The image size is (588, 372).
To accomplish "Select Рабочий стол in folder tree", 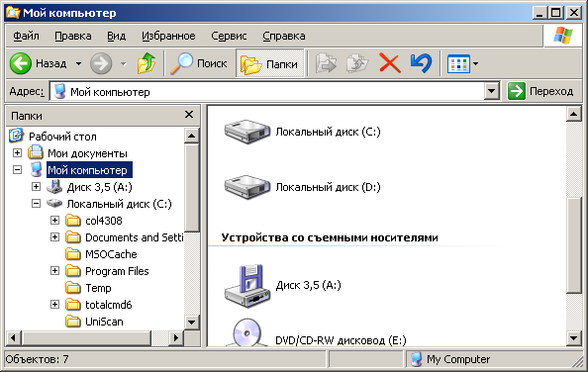I will coord(62,137).
